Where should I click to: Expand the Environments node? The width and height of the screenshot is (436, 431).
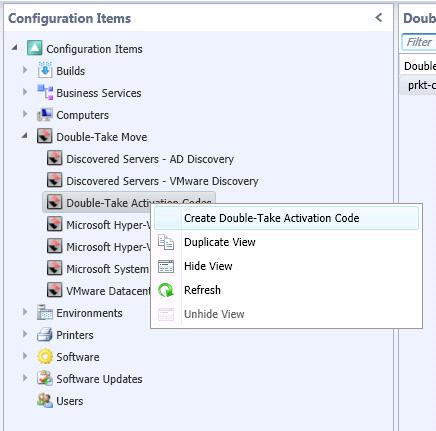coord(25,312)
